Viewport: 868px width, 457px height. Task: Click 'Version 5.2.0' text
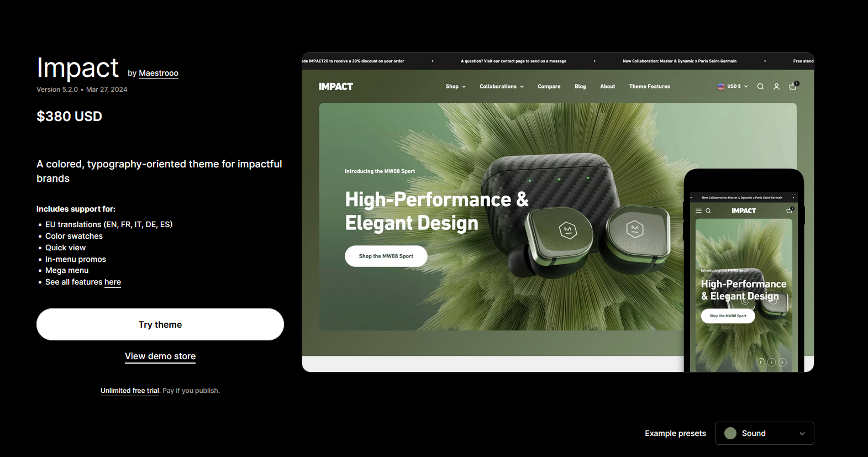(x=57, y=89)
